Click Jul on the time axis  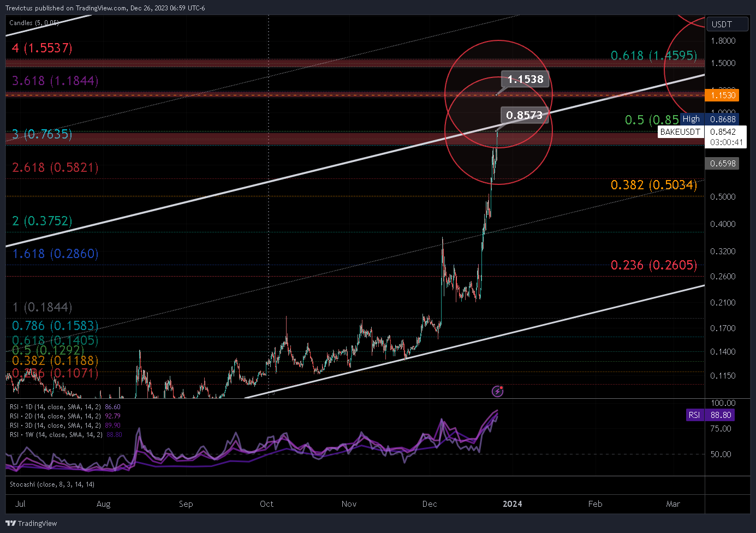tap(20, 504)
